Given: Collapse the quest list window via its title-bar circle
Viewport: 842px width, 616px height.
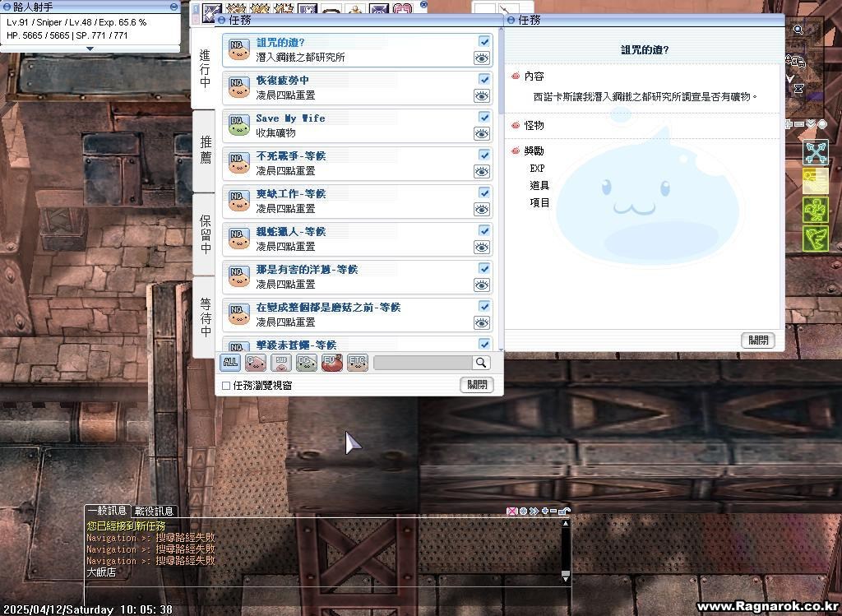Looking at the screenshot, I should click(x=221, y=21).
